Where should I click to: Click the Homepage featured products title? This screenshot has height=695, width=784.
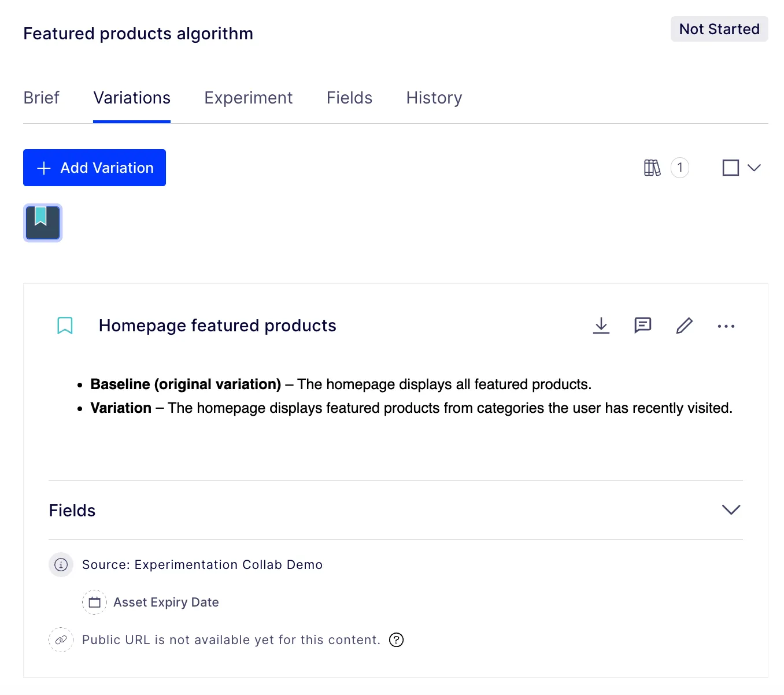(217, 326)
